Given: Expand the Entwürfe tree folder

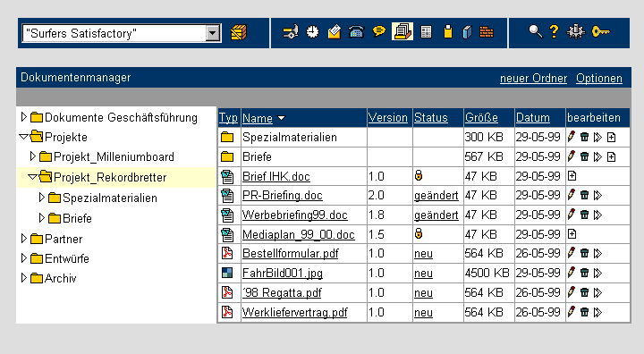Looking at the screenshot, I should coord(24,258).
